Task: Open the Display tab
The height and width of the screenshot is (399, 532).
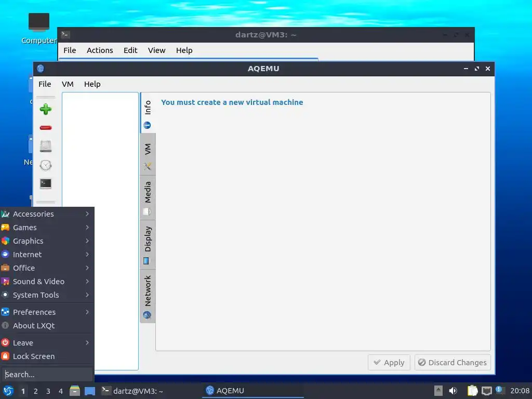Action: [148, 245]
